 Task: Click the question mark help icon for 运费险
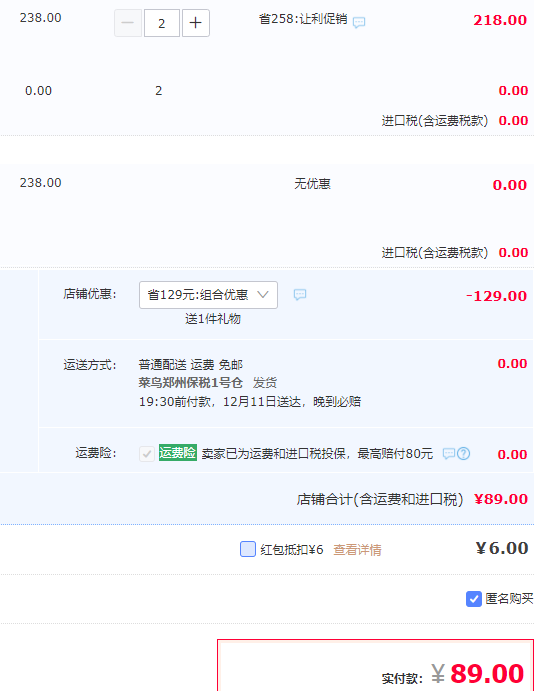(463, 453)
